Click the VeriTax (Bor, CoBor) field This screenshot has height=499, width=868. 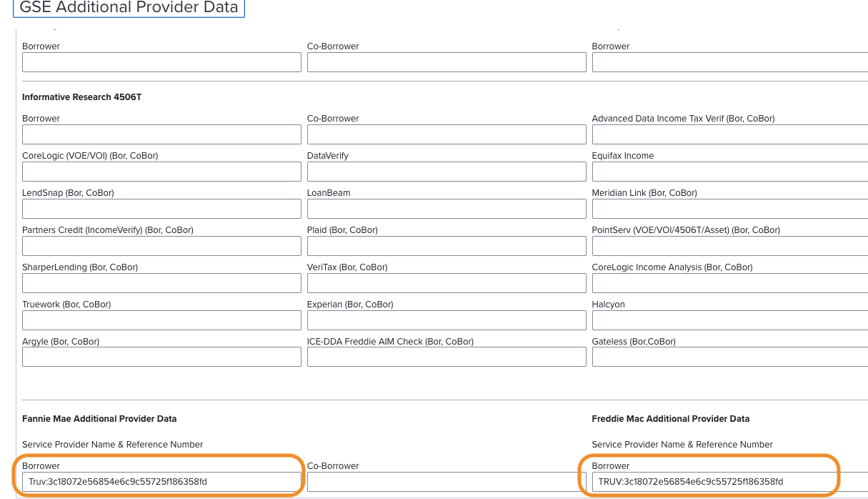coord(447,283)
